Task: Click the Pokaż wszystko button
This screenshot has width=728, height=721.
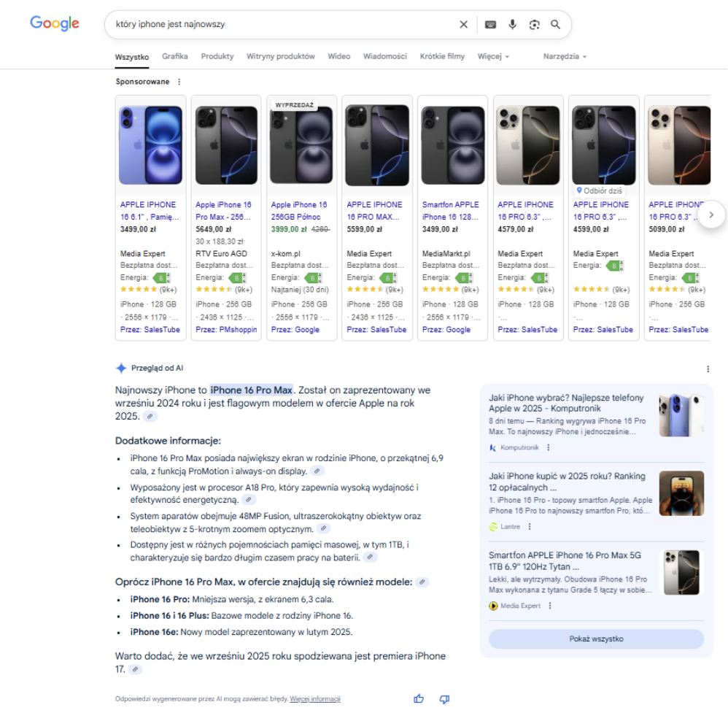Action: point(596,639)
